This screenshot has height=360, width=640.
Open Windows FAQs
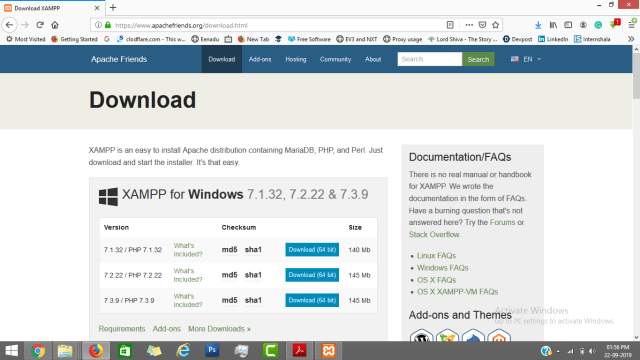(x=442, y=268)
